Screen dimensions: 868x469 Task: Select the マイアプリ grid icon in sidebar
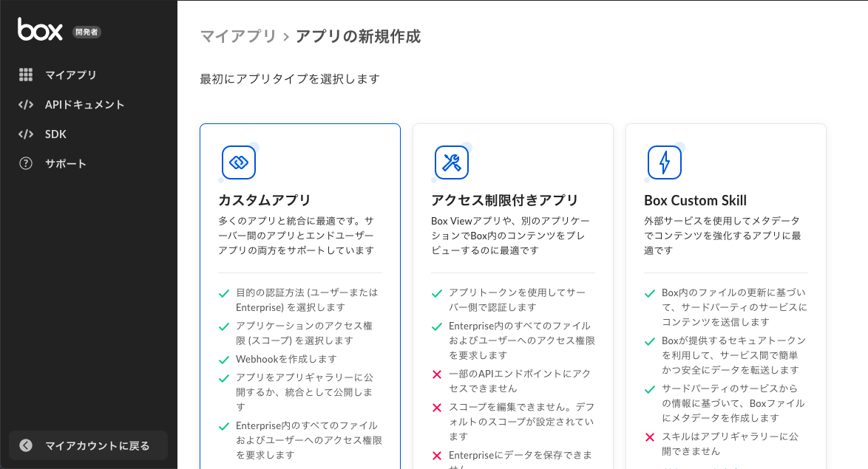click(27, 75)
